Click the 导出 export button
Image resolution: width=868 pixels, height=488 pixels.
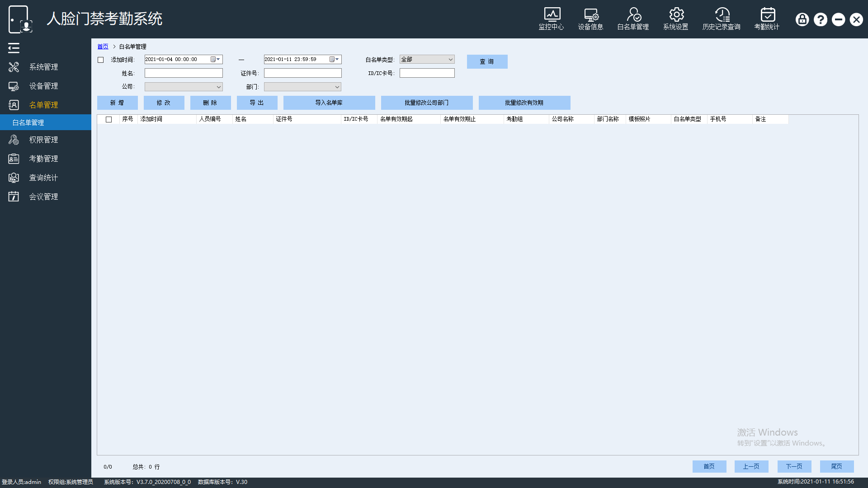(x=257, y=103)
